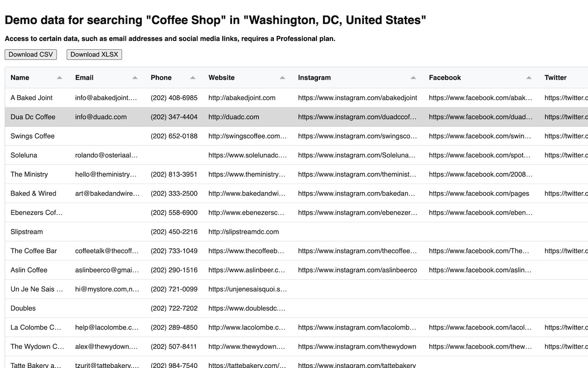Click the Twitter column header
The image size is (588, 368).
coord(555,78)
